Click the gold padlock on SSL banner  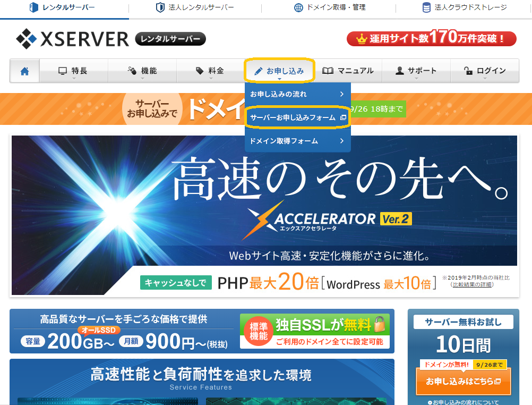(380, 324)
